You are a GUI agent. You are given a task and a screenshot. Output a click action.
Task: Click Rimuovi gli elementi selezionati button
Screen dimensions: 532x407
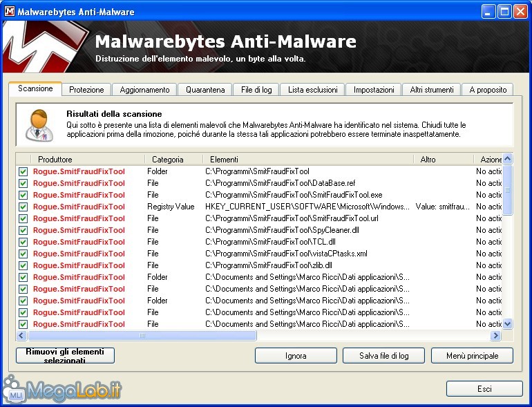click(x=65, y=356)
